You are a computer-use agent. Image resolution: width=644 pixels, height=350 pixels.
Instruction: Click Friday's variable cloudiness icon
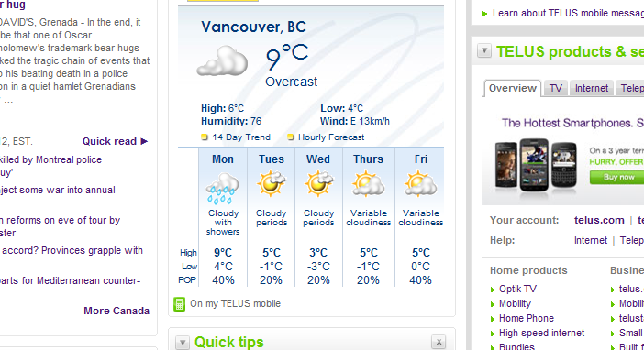click(x=420, y=185)
